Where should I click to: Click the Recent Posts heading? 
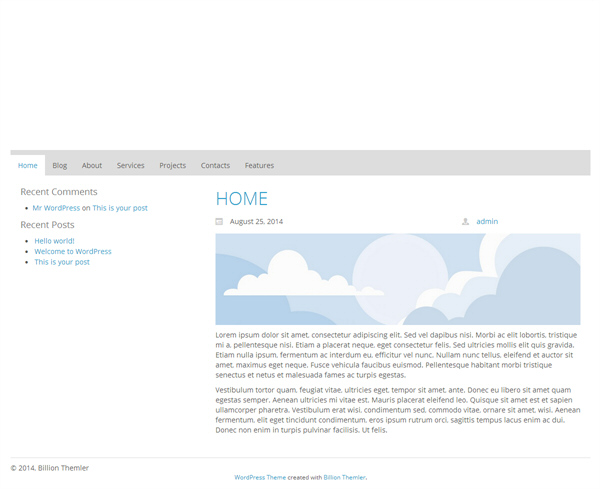pyautogui.click(x=47, y=225)
